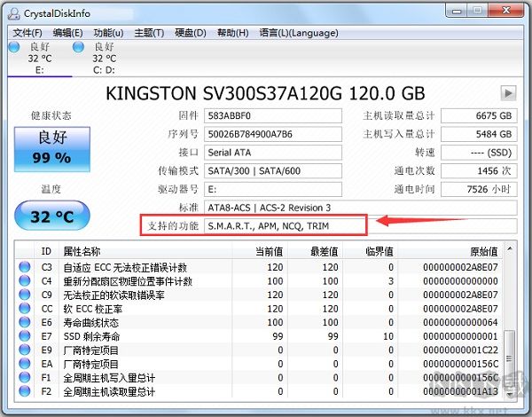The width and height of the screenshot is (532, 417).
Task: Click the interface field Serial ATA
Action: tap(273, 153)
